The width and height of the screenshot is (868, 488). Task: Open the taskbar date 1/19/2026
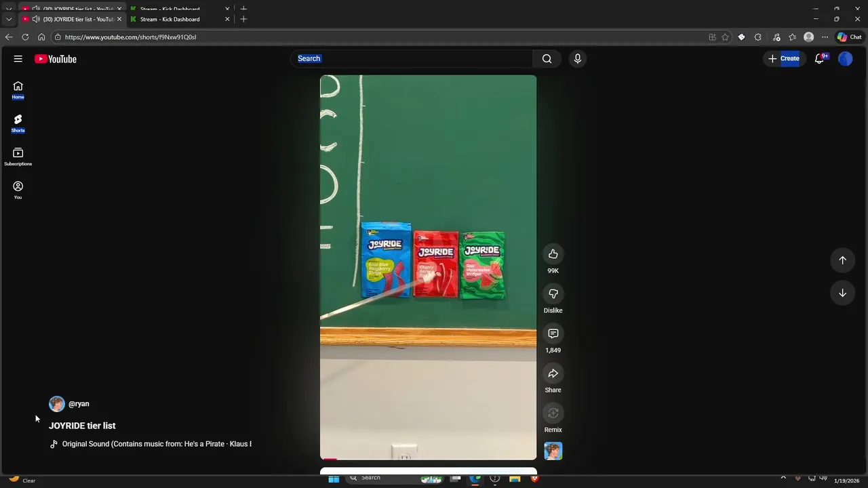coord(846,481)
